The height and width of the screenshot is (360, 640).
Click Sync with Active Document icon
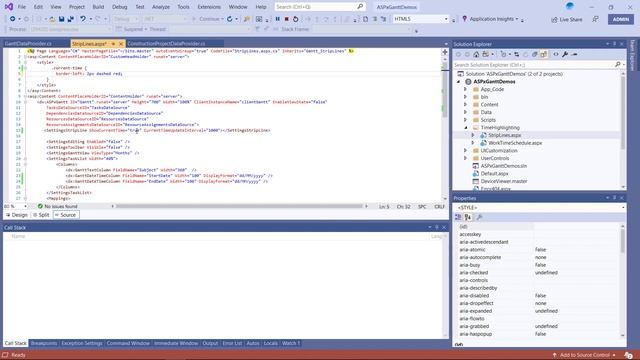[516, 54]
